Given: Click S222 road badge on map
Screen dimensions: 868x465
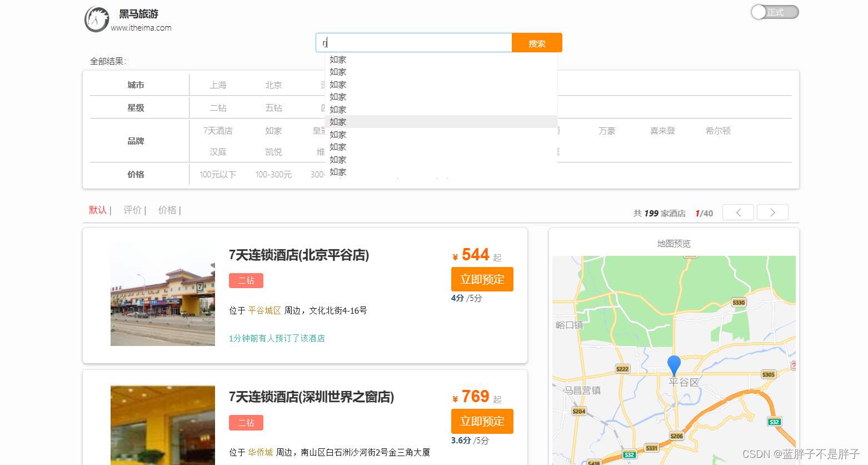Looking at the screenshot, I should (x=622, y=369).
